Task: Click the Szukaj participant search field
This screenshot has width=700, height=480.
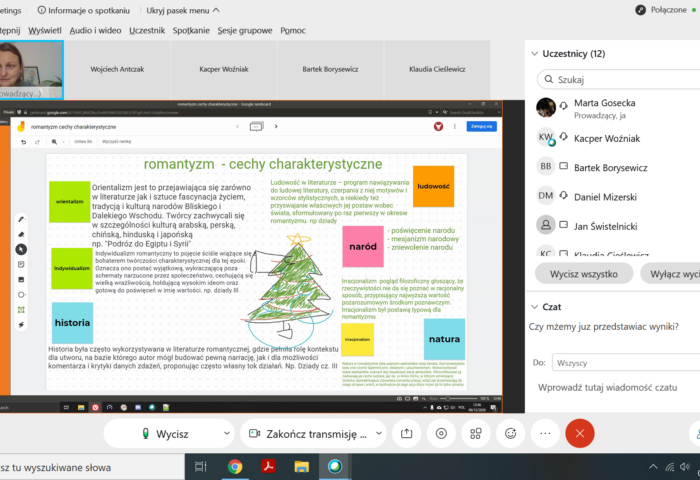Action: [620, 79]
